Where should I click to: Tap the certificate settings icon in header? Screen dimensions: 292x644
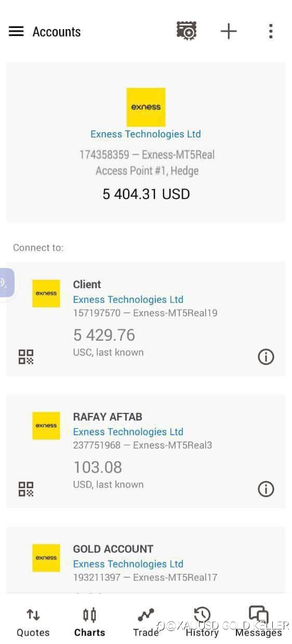point(187,31)
